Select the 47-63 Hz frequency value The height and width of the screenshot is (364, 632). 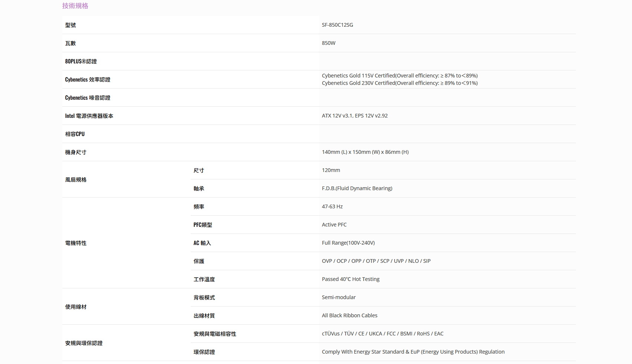point(332,206)
